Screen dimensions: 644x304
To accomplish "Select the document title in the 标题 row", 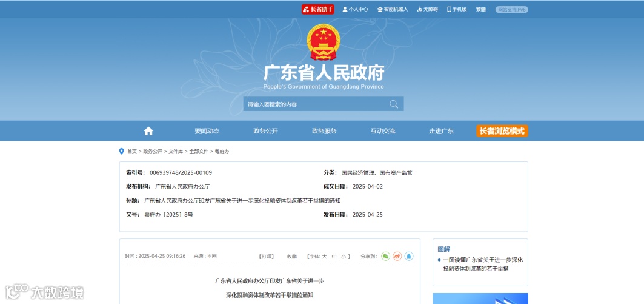I will pyautogui.click(x=242, y=201).
